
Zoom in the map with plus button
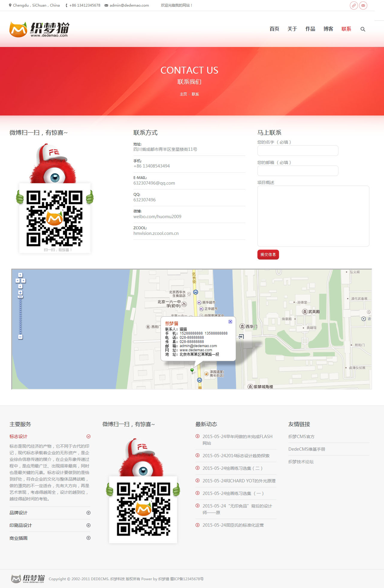20,293
